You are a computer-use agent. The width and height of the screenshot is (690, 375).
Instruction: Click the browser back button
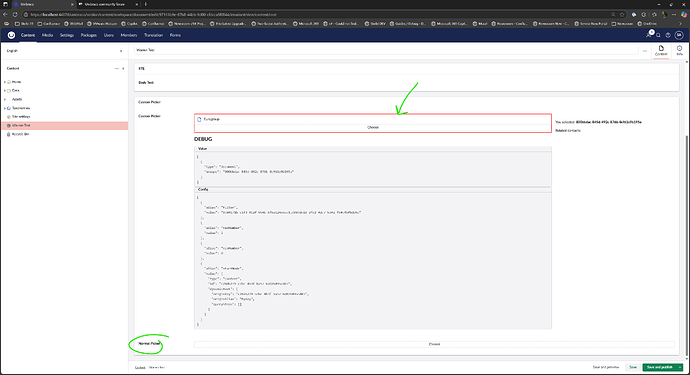click(x=5, y=15)
